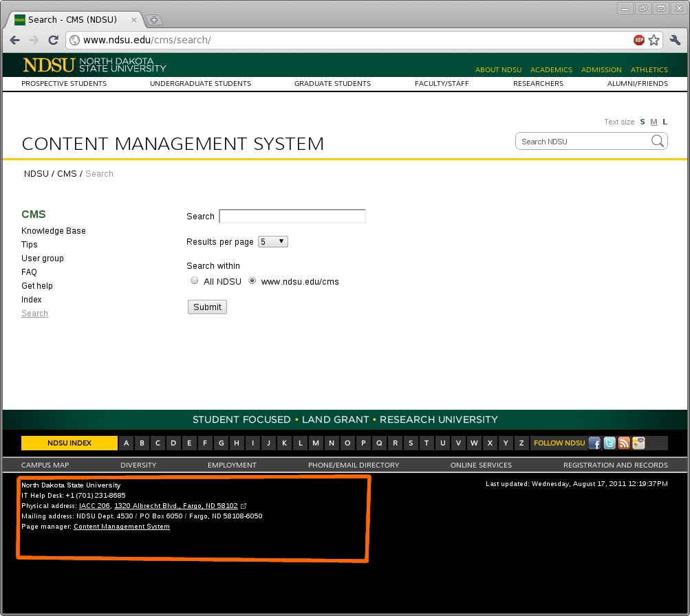Open Faculty/Staff navigation menu
The width and height of the screenshot is (690, 616).
[442, 84]
